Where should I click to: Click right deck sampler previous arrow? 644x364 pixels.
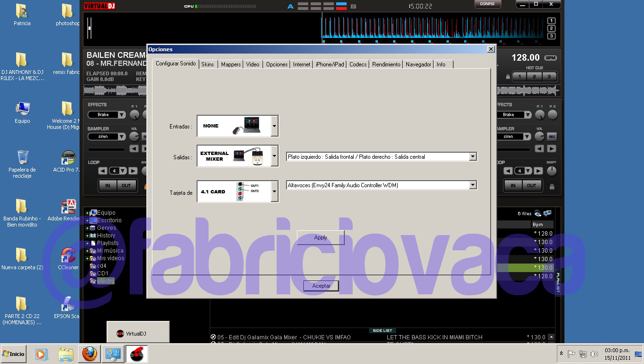click(539, 149)
